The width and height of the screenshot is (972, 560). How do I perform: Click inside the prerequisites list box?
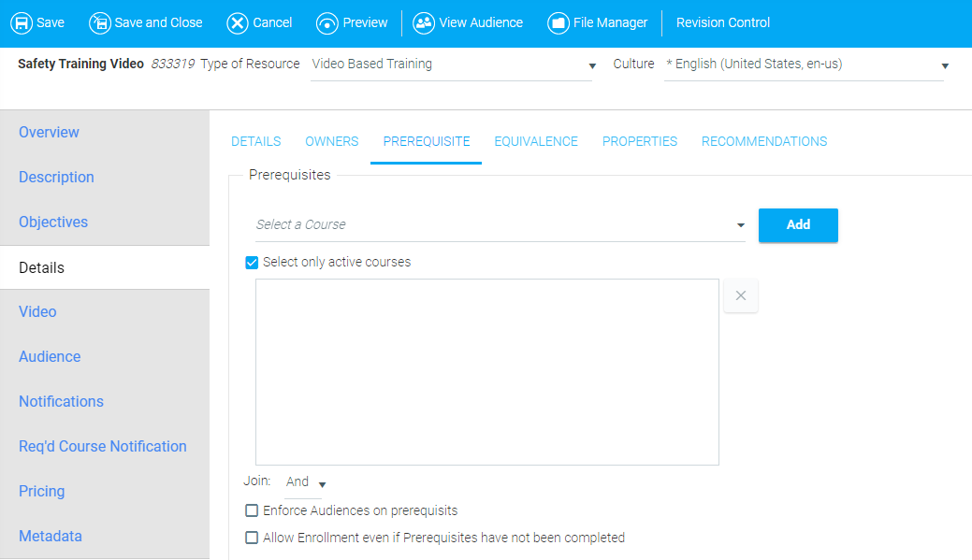(x=486, y=371)
